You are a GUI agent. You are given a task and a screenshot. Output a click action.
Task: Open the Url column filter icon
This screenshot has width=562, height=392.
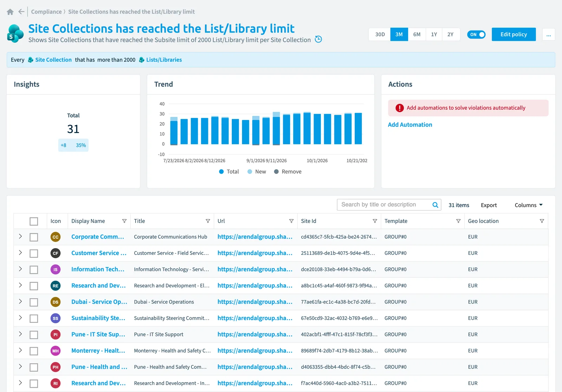click(291, 221)
